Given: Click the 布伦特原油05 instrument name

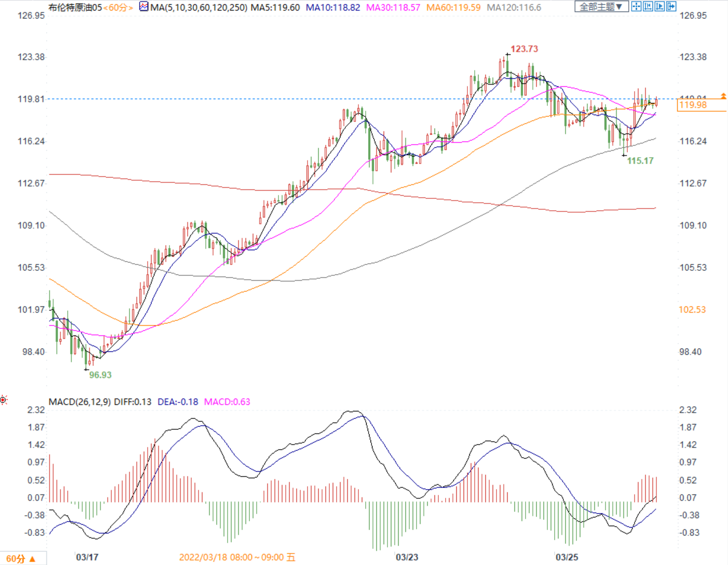Looking at the screenshot, I should point(75,7).
